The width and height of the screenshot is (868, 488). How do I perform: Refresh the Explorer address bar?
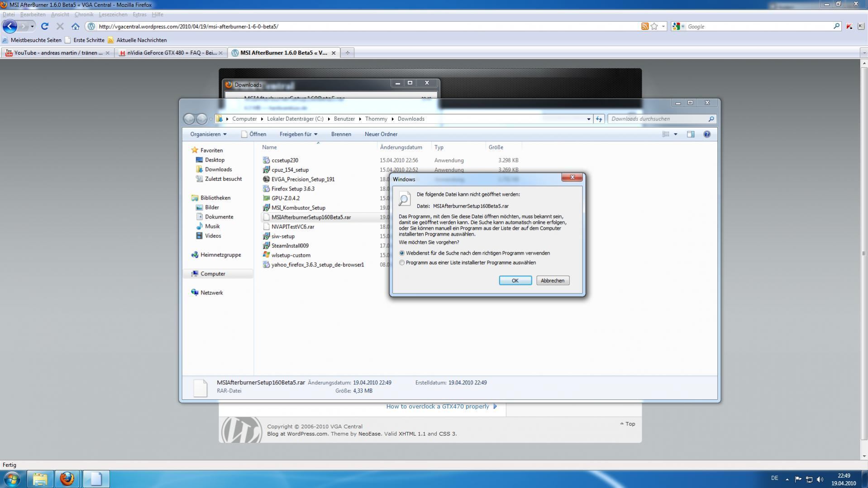pyautogui.click(x=599, y=118)
